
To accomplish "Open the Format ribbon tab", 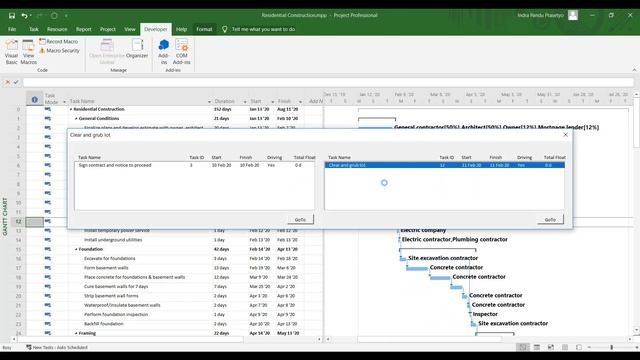I will click(x=204, y=29).
